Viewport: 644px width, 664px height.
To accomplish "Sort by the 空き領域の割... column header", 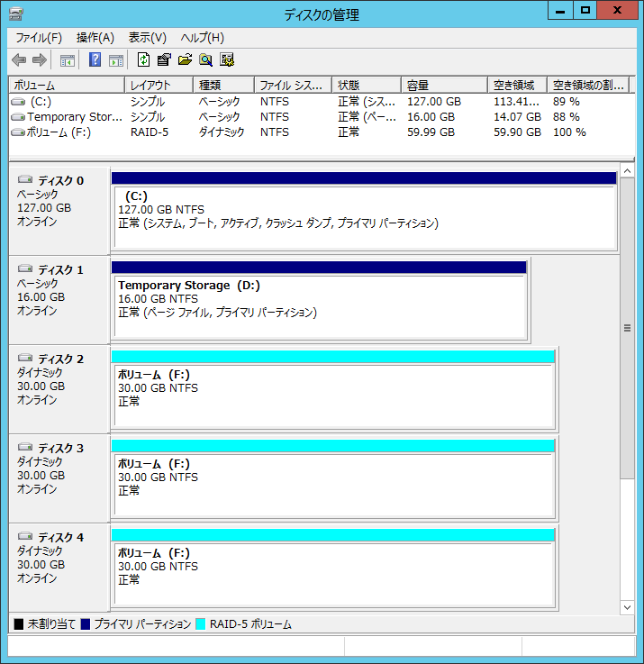I will tap(588, 85).
